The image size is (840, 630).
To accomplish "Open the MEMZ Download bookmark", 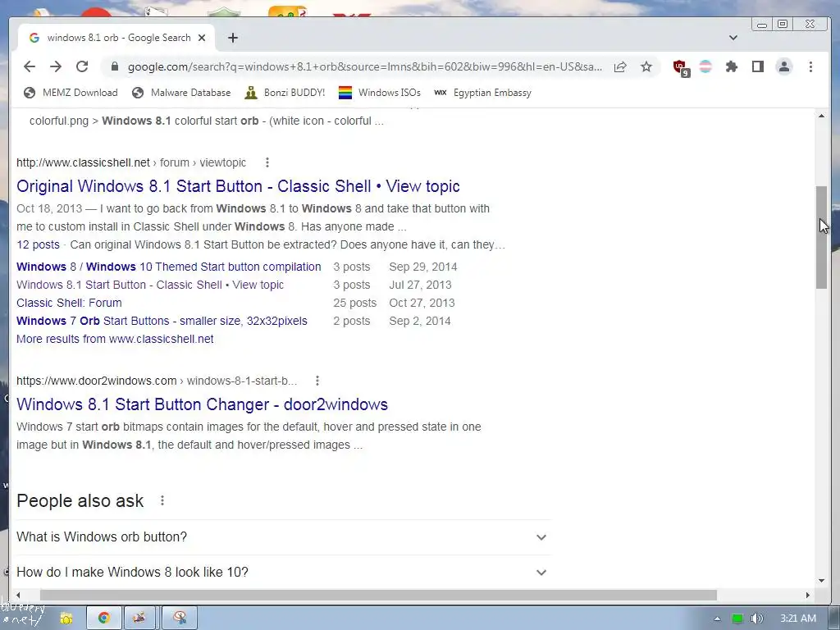I will 71,93.
